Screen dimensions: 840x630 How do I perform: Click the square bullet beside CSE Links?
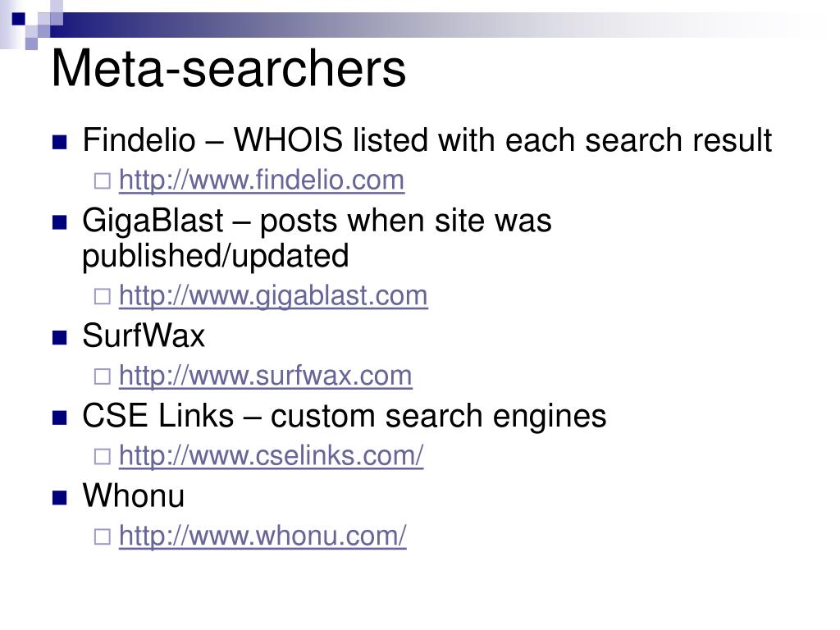59,418
